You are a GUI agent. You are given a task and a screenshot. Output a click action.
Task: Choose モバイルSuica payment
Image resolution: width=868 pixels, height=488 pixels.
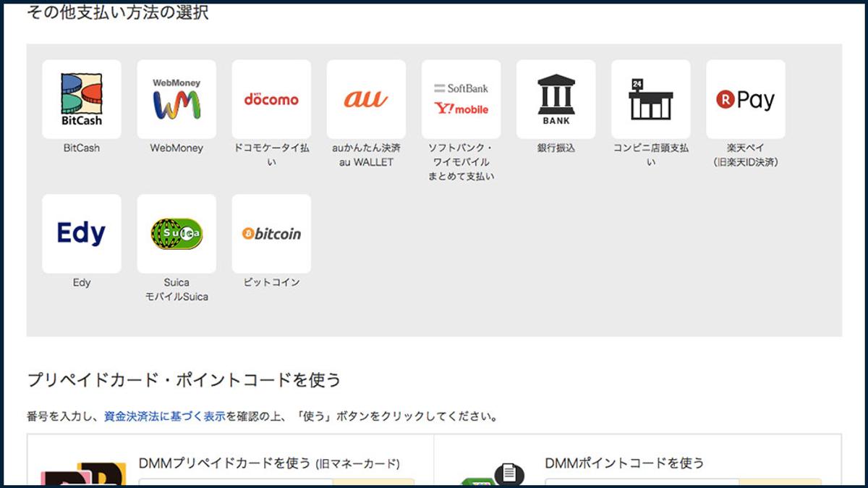coord(176,233)
